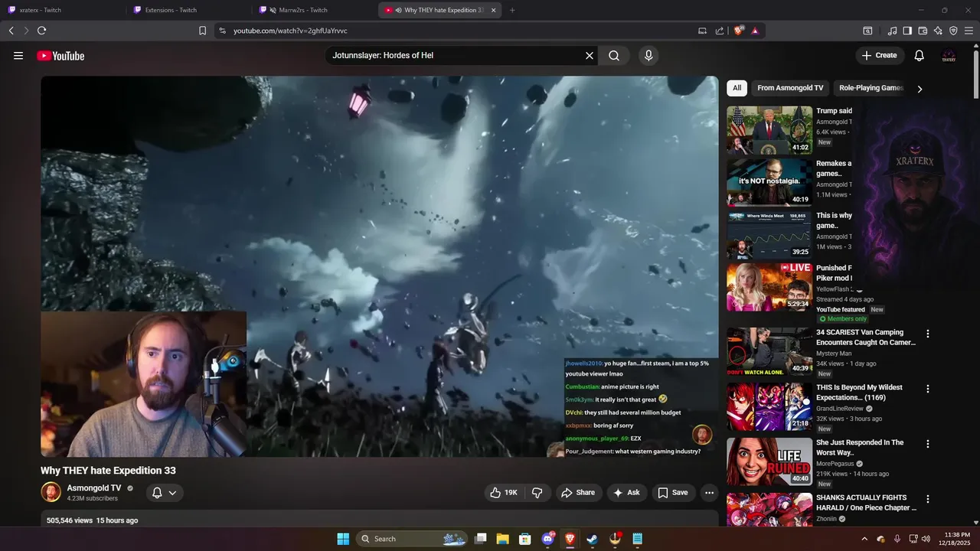Click the Ask button
The image size is (980, 551).
tap(626, 493)
